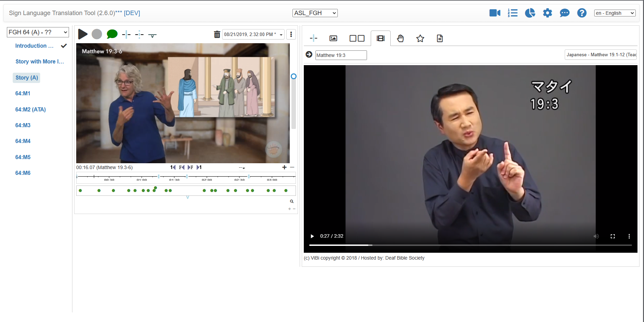Click the green speech bubble note icon

coord(112,34)
